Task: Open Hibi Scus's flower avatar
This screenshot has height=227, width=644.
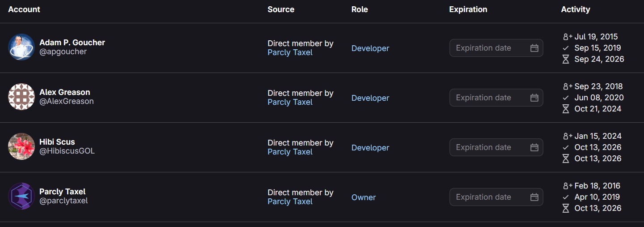Action: pos(21,146)
